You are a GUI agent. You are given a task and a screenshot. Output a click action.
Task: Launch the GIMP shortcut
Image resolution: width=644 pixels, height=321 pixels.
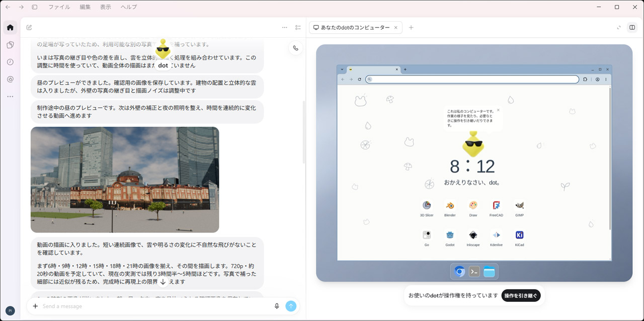(519, 208)
